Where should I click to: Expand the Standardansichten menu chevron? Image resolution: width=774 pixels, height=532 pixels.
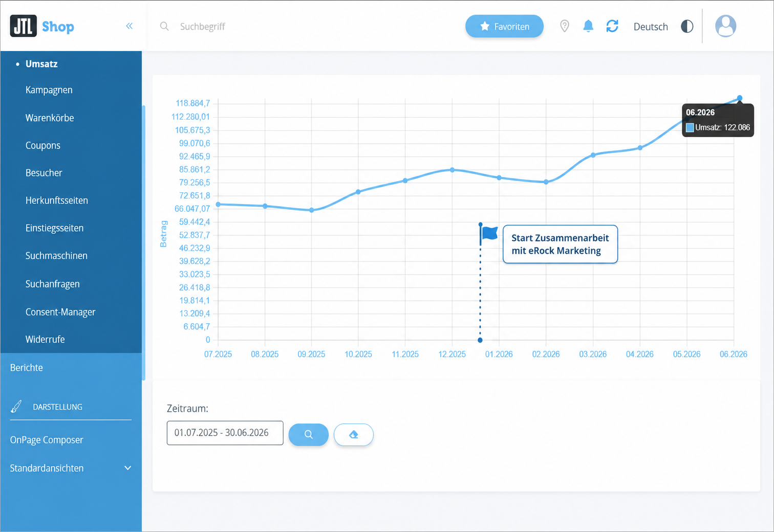pos(128,468)
